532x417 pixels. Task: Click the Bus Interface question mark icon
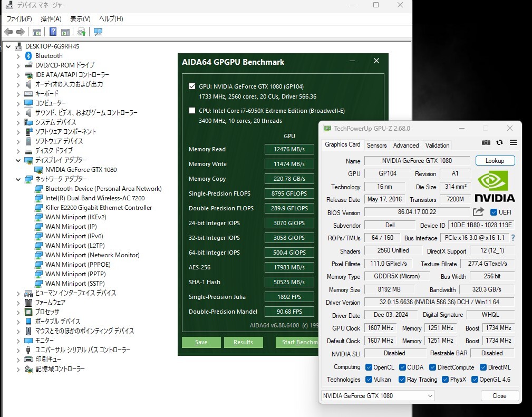[x=512, y=238]
